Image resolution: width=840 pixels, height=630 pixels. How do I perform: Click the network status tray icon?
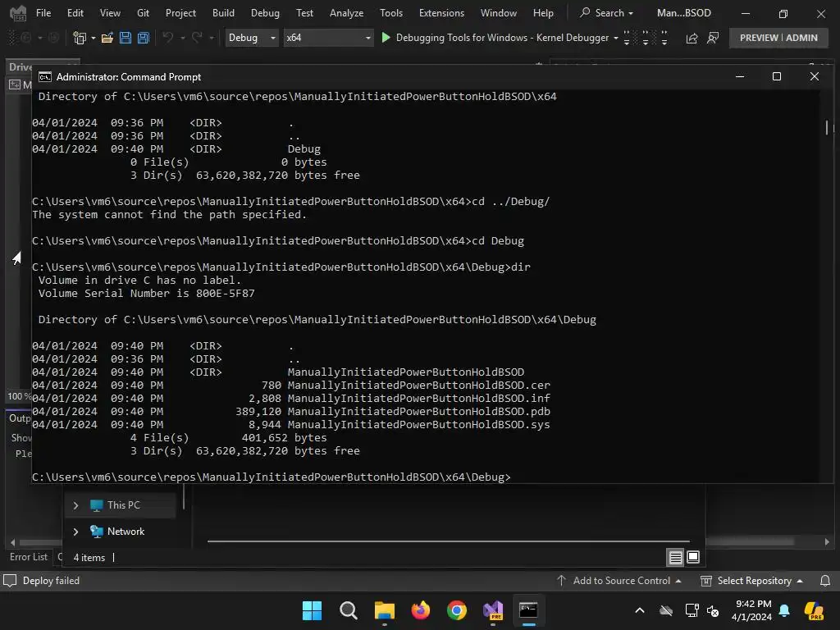click(x=692, y=610)
